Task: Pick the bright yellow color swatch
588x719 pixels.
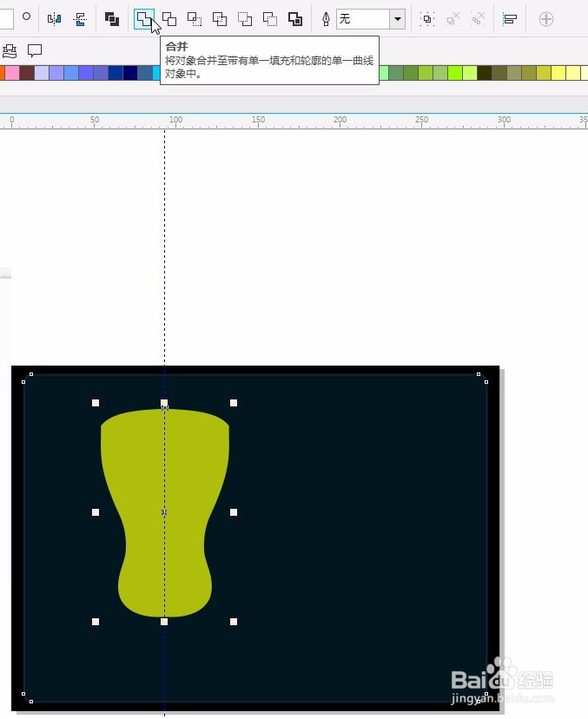Action: (x=558, y=73)
